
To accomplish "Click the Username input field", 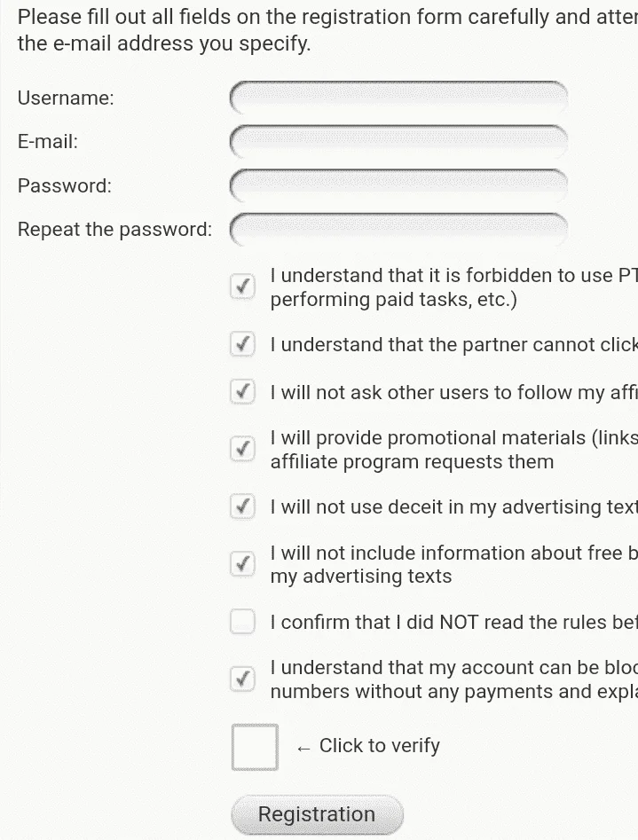I will coord(398,98).
